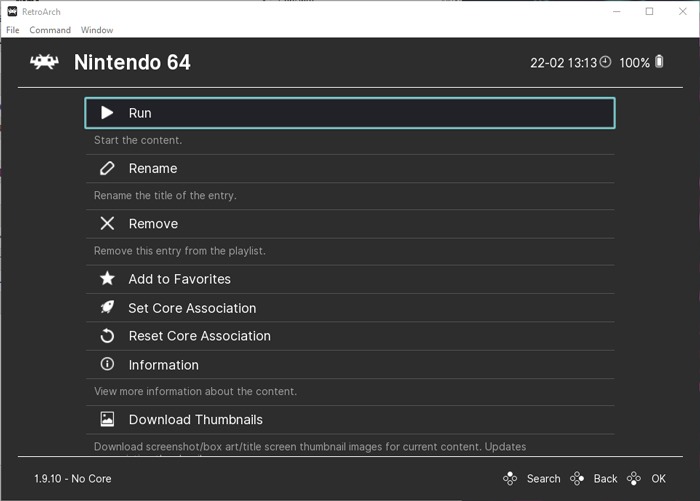Select the Run entry
Viewport: 700px width, 501px height.
coord(350,113)
